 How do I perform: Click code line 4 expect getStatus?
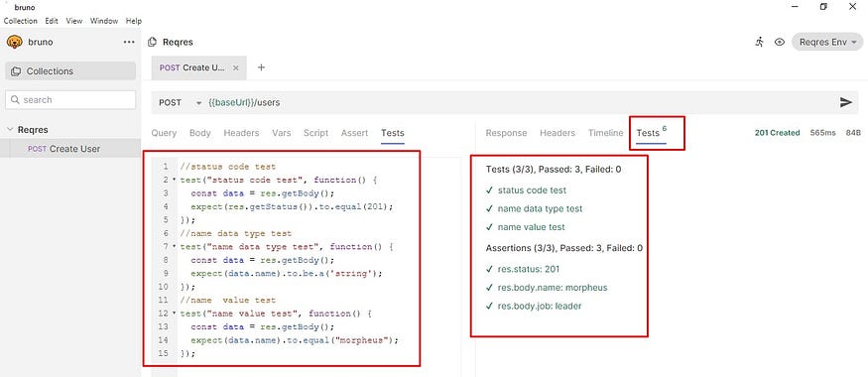[x=292, y=207]
